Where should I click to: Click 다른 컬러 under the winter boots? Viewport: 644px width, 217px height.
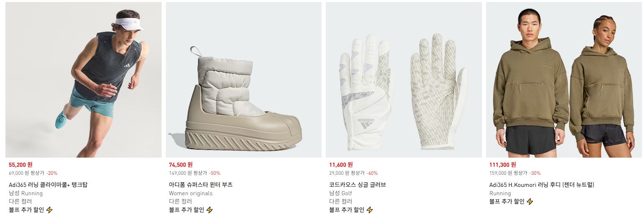pos(180,202)
